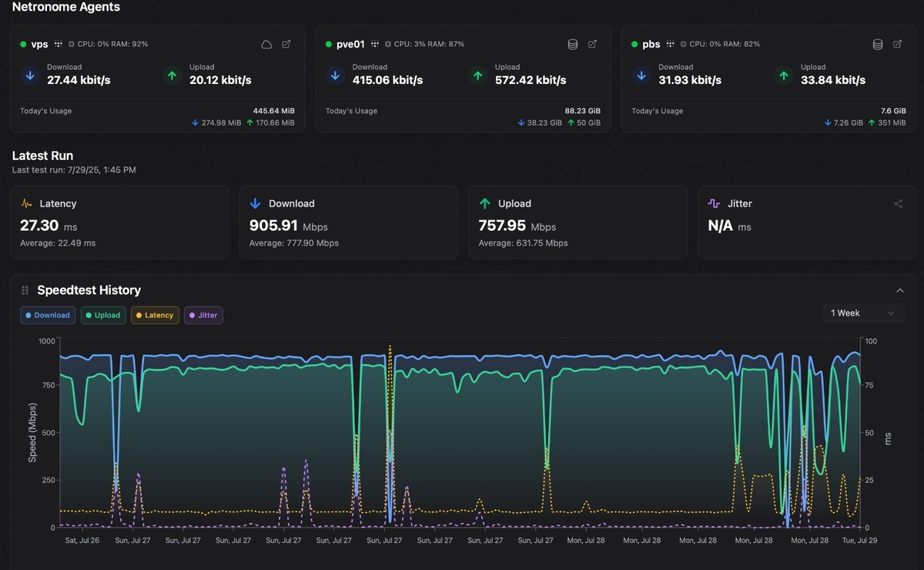Select the Latency stat card value 27.30
924x570 pixels.
click(x=39, y=226)
